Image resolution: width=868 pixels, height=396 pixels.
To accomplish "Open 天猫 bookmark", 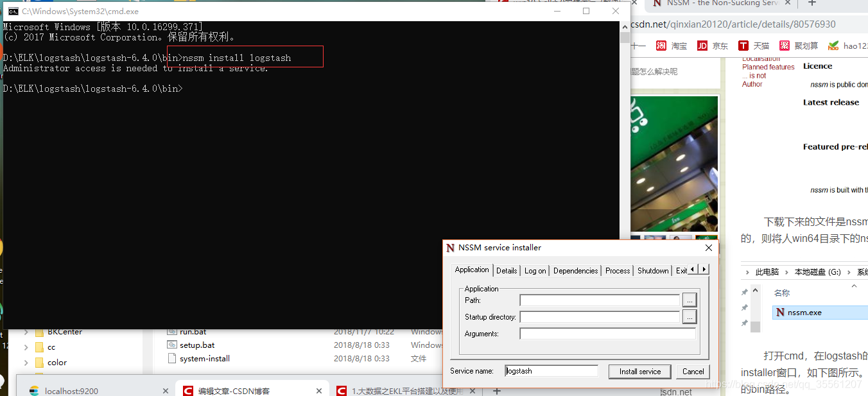I will [754, 46].
